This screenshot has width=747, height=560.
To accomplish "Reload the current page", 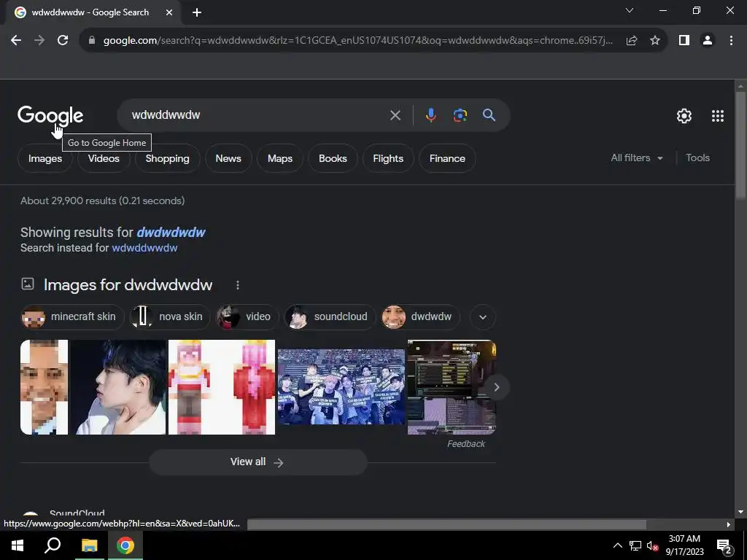I will point(63,41).
